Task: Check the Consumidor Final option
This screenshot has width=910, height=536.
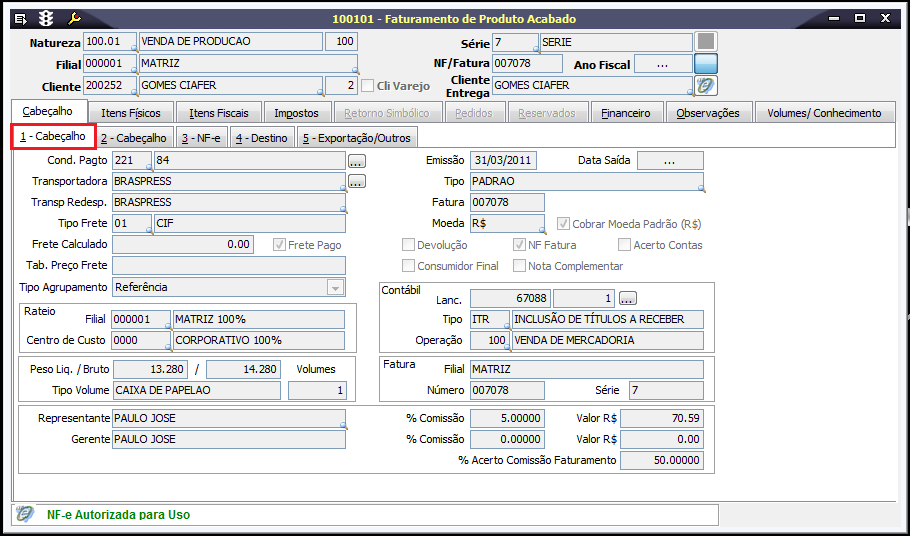Action: point(408,266)
